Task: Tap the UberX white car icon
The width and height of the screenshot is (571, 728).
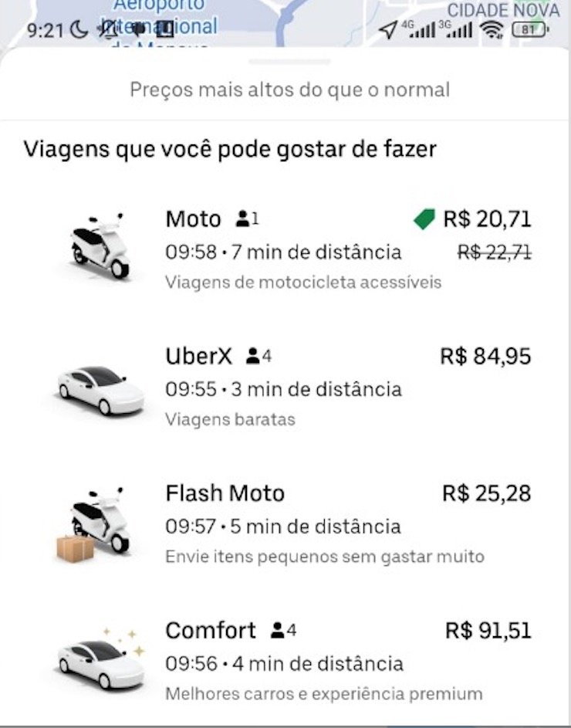Action: [x=100, y=389]
